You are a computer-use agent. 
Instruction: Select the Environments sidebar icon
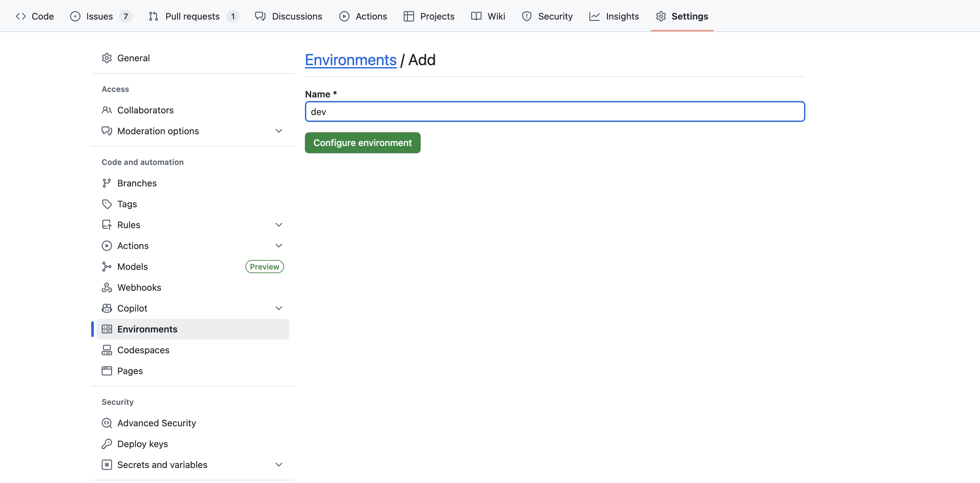pyautogui.click(x=107, y=329)
